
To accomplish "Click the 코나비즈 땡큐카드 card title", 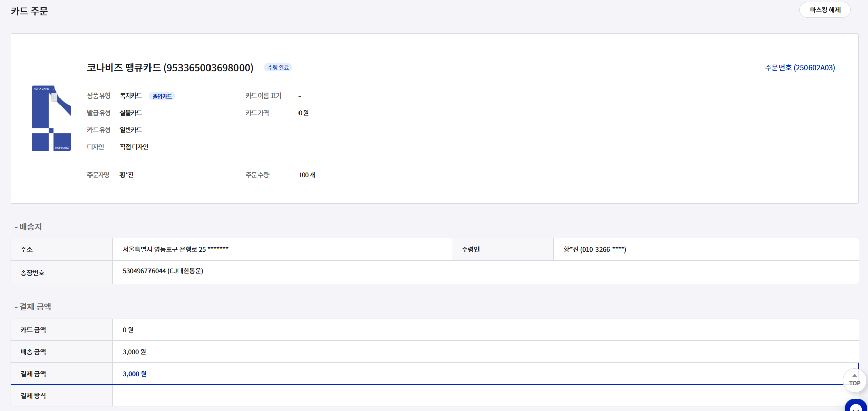I will 170,68.
